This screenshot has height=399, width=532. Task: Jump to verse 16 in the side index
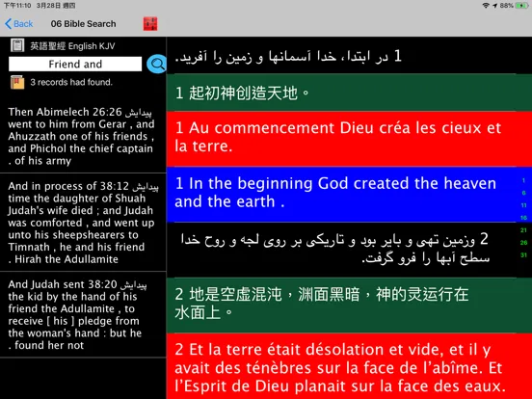(523, 218)
